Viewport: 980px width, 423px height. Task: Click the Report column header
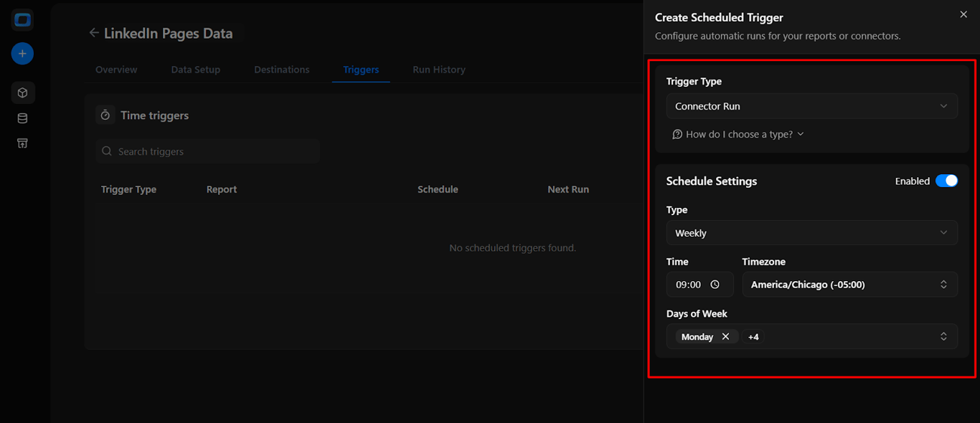click(222, 189)
